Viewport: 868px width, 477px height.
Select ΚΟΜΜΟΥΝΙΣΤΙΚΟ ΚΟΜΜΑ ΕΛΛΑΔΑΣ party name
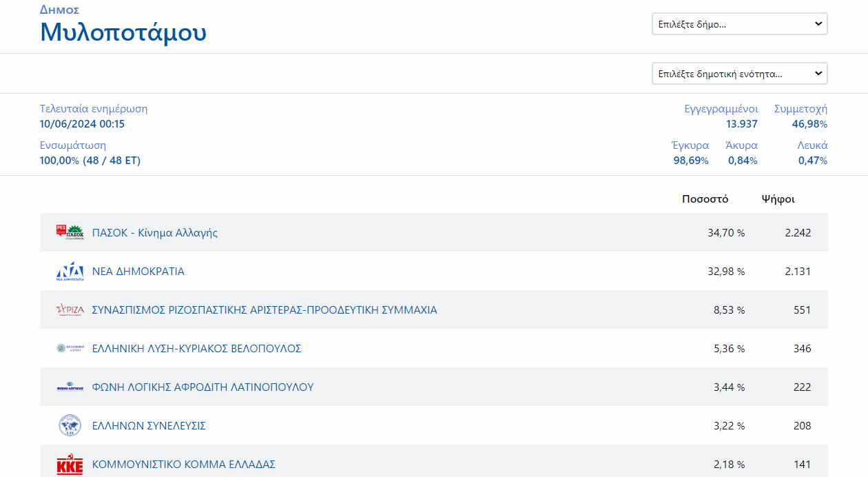point(183,465)
